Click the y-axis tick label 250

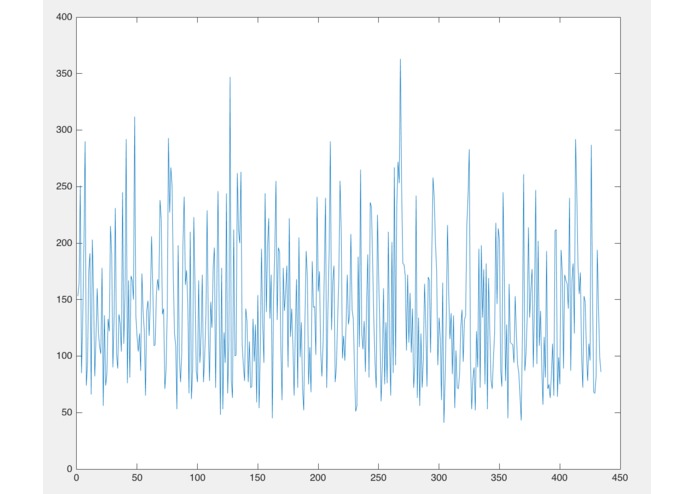click(x=64, y=187)
